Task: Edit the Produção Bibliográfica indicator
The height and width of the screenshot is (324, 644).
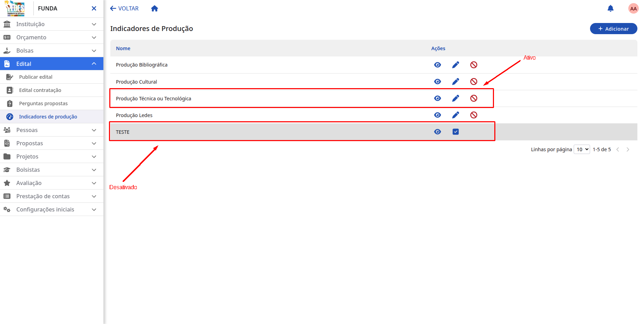Action: [x=456, y=65]
